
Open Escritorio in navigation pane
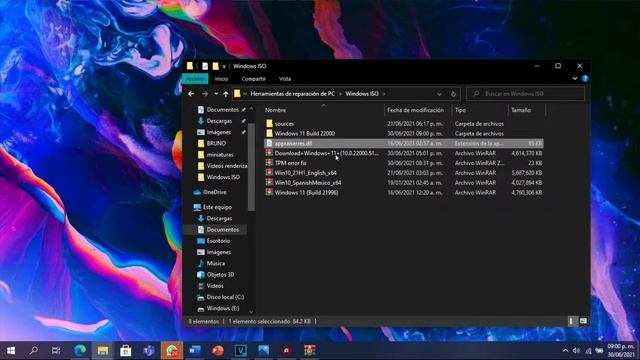[218, 241]
